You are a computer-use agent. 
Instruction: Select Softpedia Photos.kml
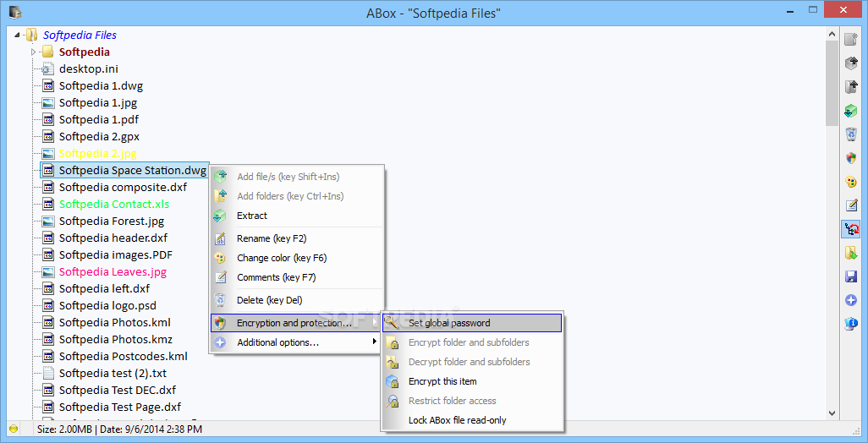point(115,322)
